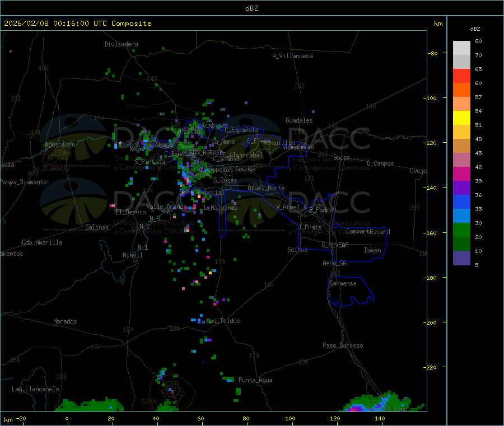
Task: Click the Valle_Grande location label
Action: (166, 206)
